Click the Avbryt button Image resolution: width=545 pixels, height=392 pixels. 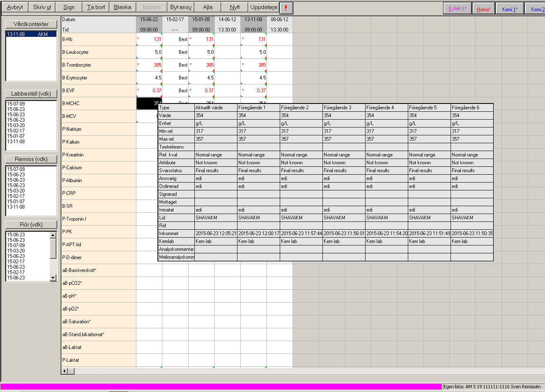[x=15, y=7]
